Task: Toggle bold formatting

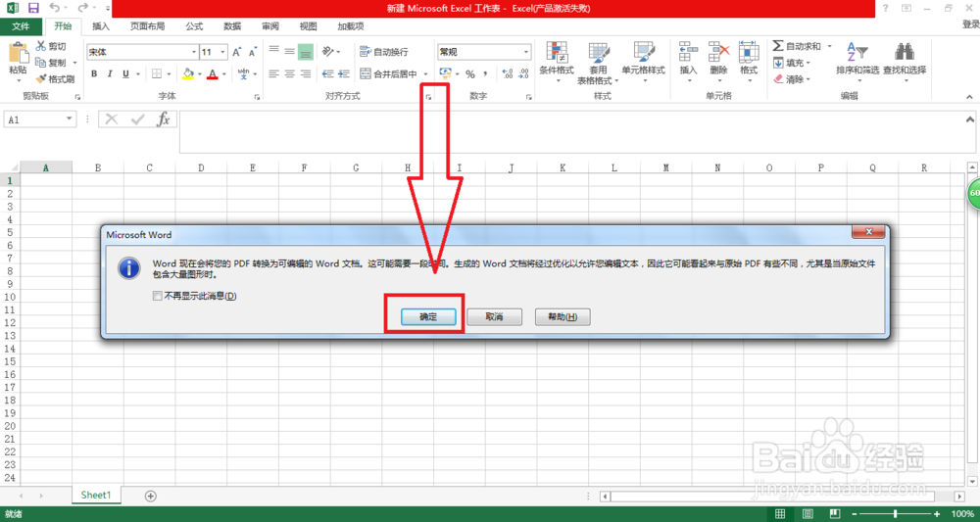Action: tap(94, 73)
